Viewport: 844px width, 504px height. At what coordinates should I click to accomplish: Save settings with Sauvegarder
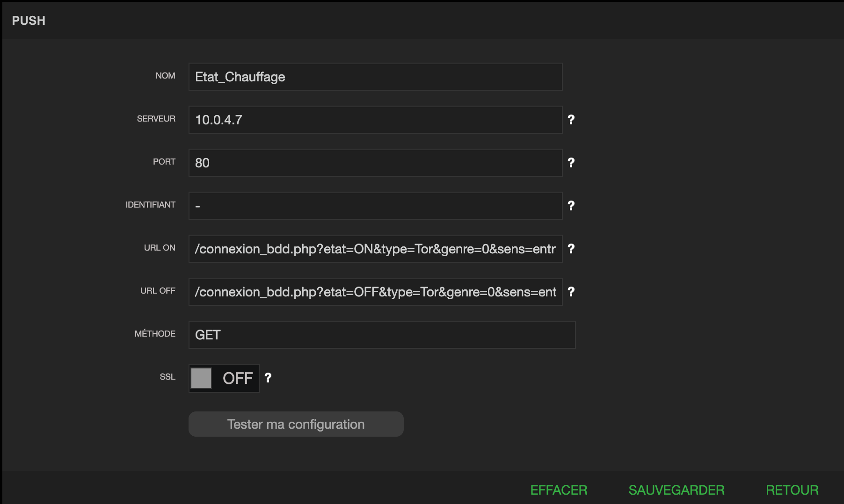676,490
